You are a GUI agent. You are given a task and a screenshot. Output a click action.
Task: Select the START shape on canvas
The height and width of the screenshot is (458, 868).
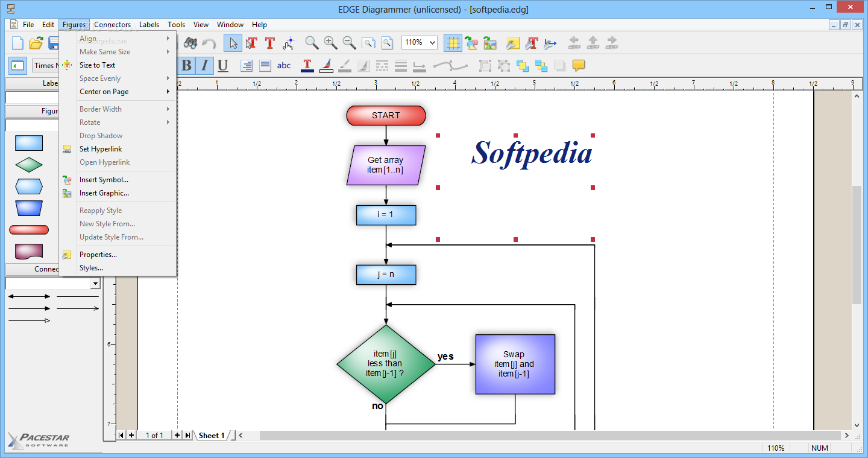coord(386,115)
